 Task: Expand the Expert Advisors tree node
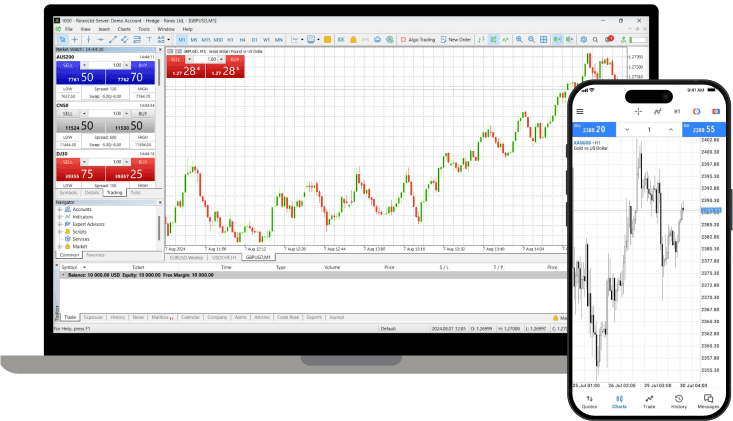point(60,224)
